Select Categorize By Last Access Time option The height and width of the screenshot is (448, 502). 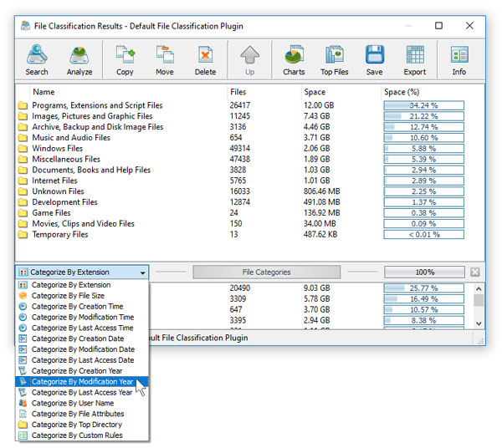(82, 328)
